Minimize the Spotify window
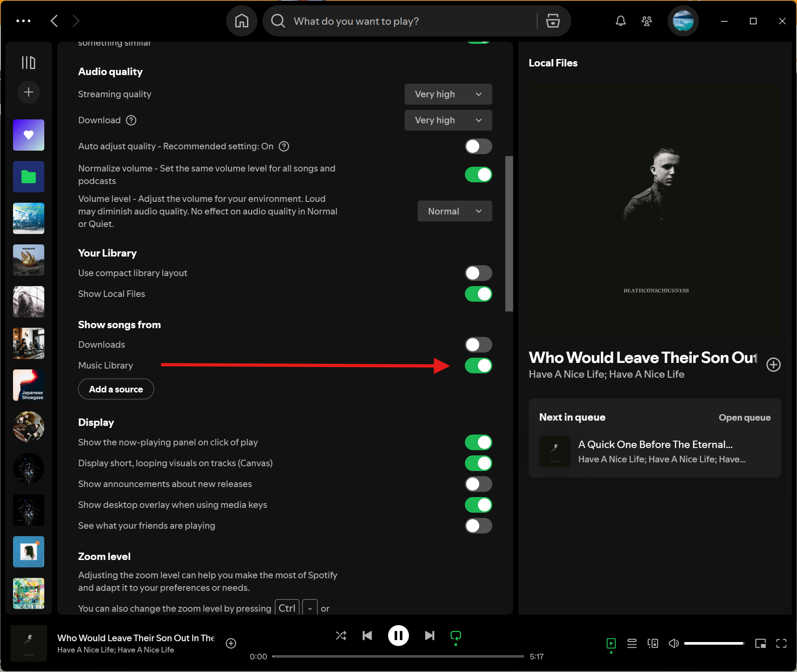The height and width of the screenshot is (672, 797). click(x=724, y=21)
